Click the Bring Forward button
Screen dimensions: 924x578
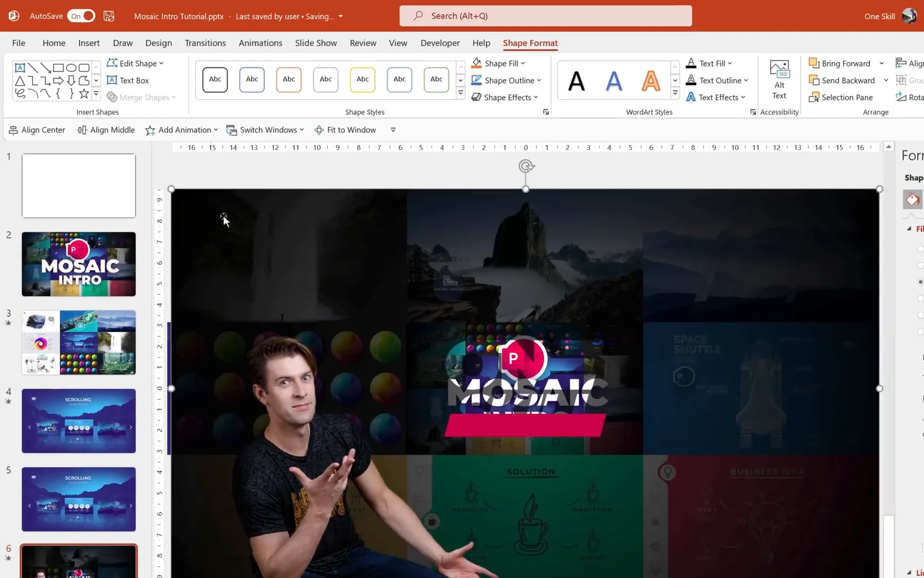[840, 63]
